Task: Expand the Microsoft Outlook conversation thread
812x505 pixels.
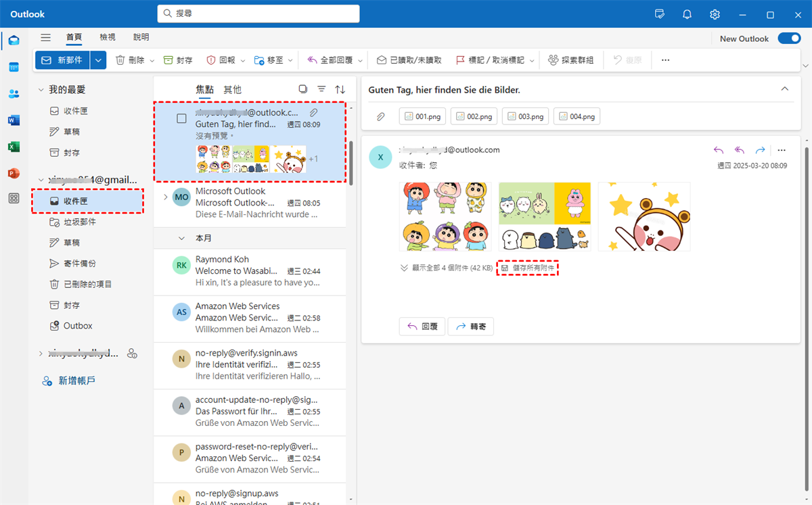Action: (x=165, y=197)
